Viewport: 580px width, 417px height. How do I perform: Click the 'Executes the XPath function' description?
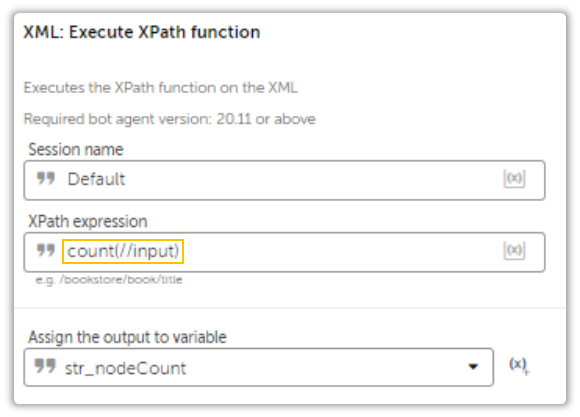click(161, 88)
